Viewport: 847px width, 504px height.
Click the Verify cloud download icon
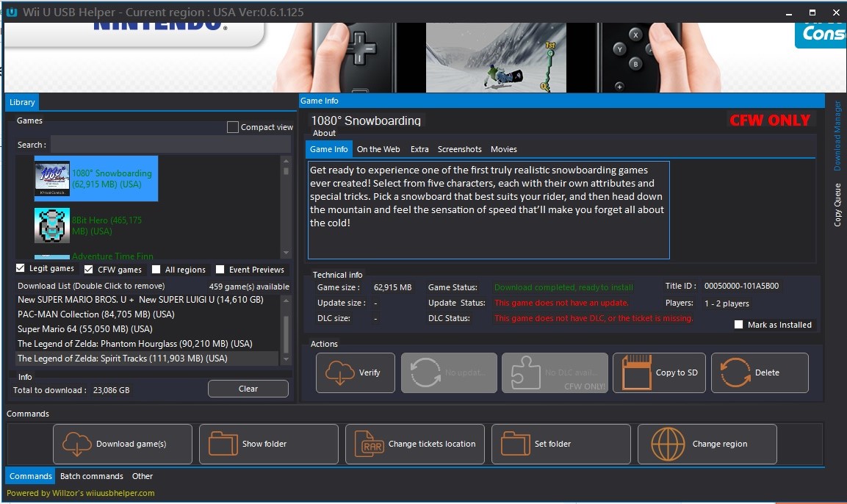click(340, 372)
